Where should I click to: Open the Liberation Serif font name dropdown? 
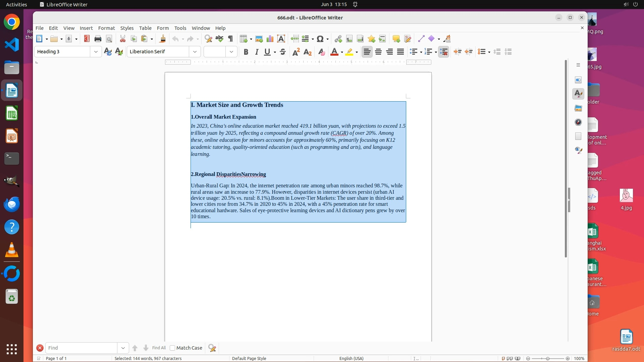click(195, 52)
